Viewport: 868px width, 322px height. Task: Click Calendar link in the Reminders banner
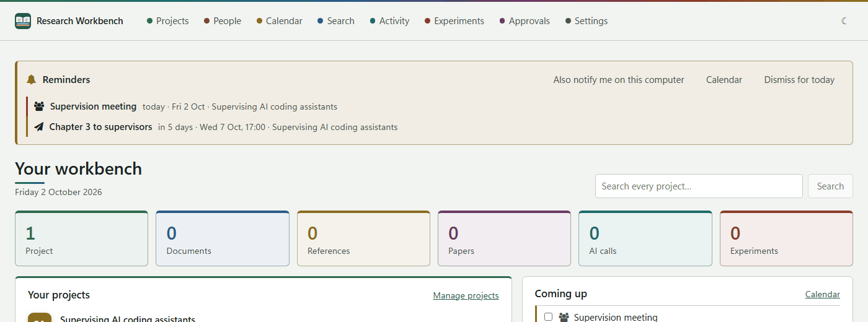(724, 80)
